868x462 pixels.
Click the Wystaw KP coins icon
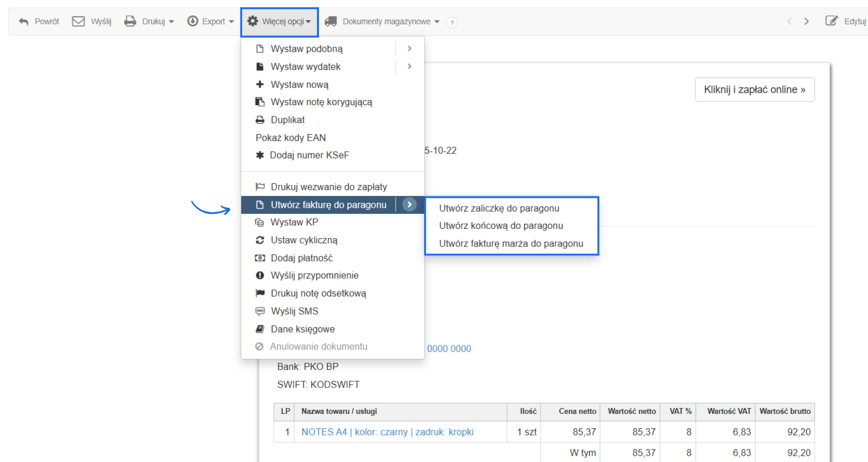click(259, 223)
